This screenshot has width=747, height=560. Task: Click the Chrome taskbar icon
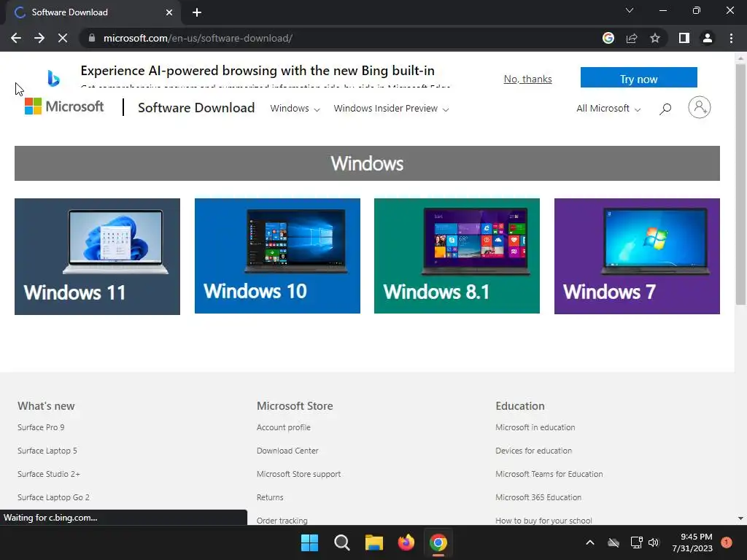[x=438, y=542]
